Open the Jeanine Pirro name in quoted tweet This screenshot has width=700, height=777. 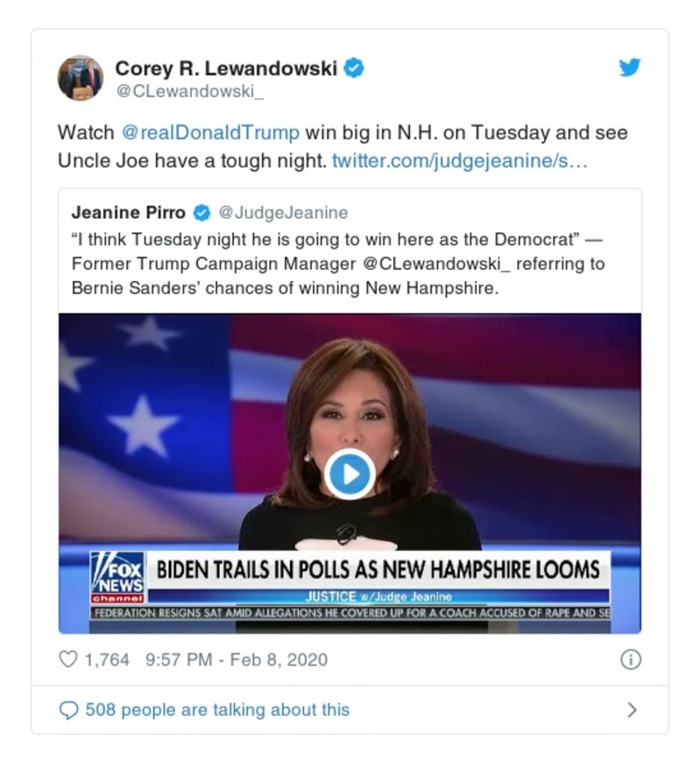click(x=129, y=213)
